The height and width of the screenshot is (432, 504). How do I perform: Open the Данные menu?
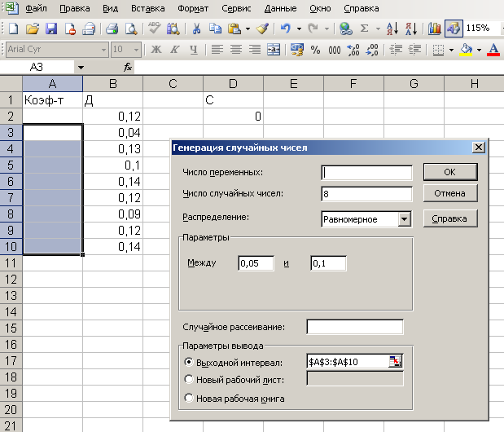coord(280,8)
